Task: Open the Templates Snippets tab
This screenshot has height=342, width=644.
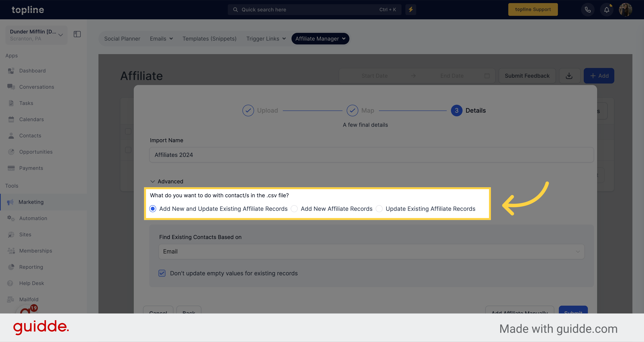Action: 209,38
